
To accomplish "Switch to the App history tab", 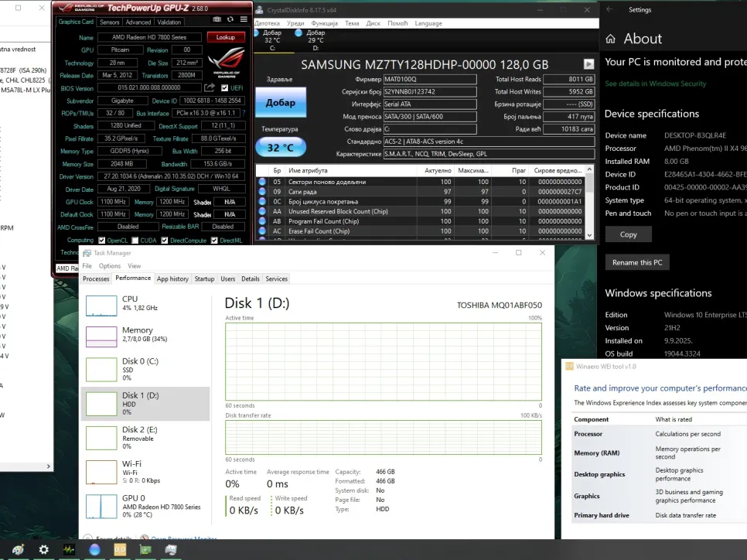I will tap(172, 278).
